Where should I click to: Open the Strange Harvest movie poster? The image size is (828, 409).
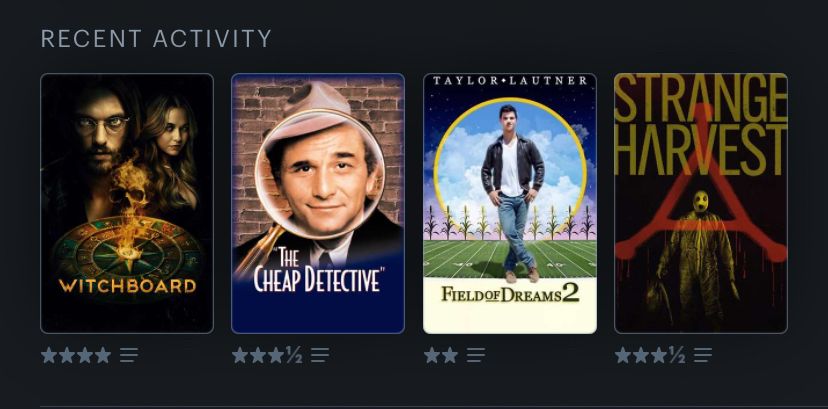(701, 203)
